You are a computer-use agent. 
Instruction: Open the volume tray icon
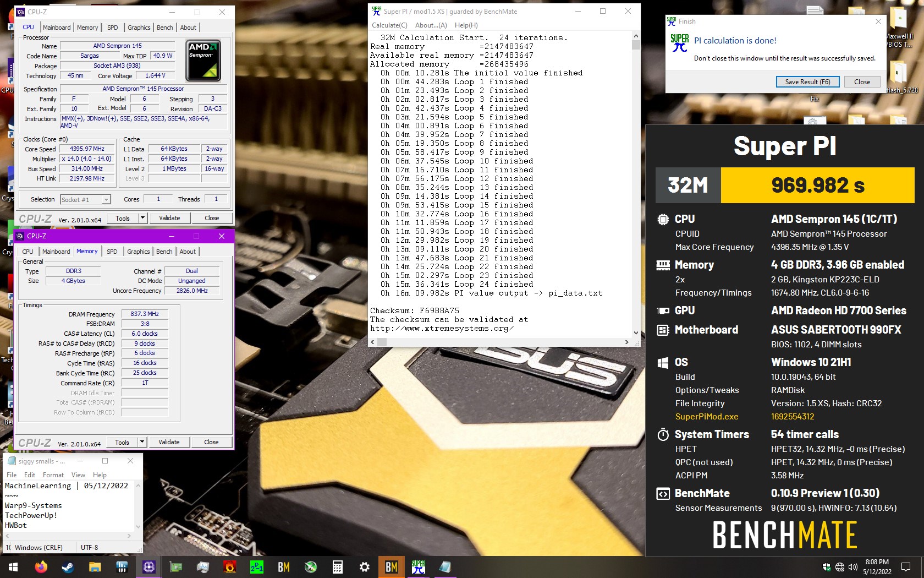(x=853, y=567)
